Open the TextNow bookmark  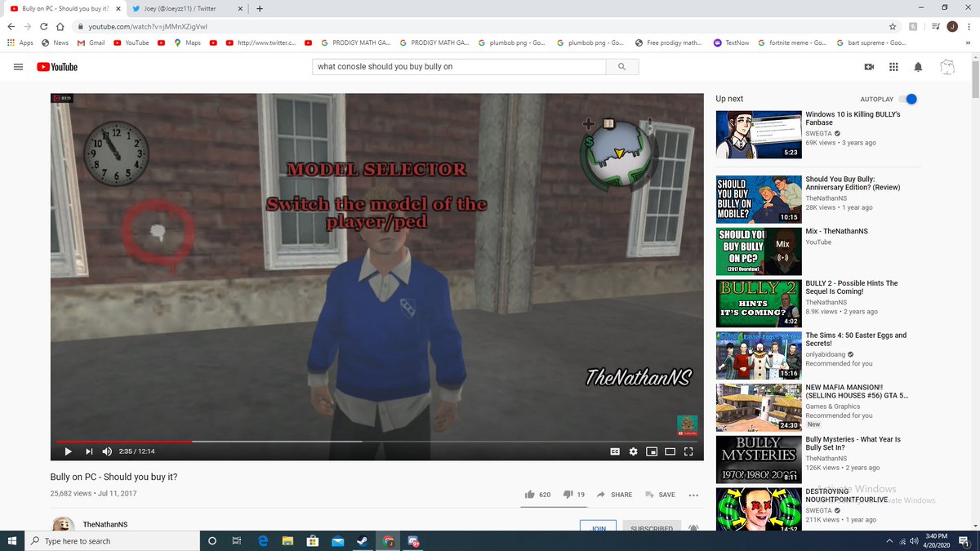(x=731, y=42)
